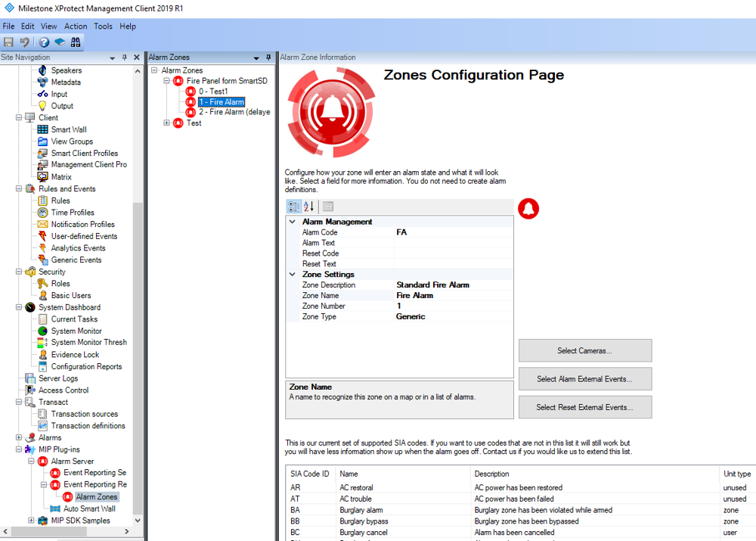Sort properties alphabetically with A-Z icon

tap(309, 207)
